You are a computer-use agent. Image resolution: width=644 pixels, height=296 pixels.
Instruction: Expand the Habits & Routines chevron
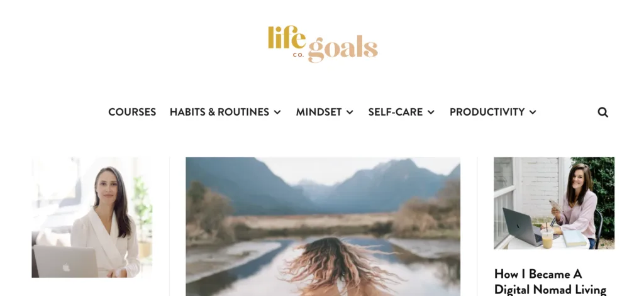(277, 112)
